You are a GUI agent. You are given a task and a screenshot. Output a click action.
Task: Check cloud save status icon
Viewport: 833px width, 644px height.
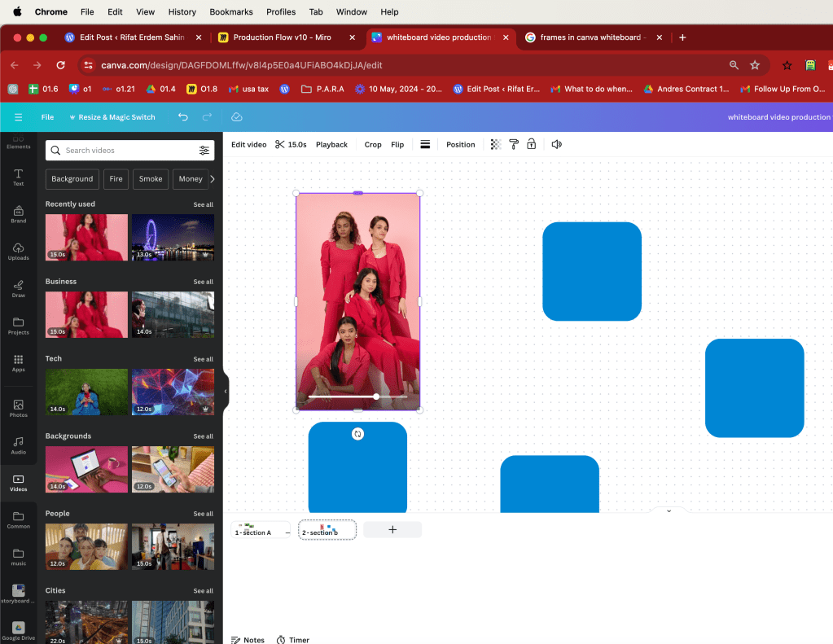pos(236,117)
